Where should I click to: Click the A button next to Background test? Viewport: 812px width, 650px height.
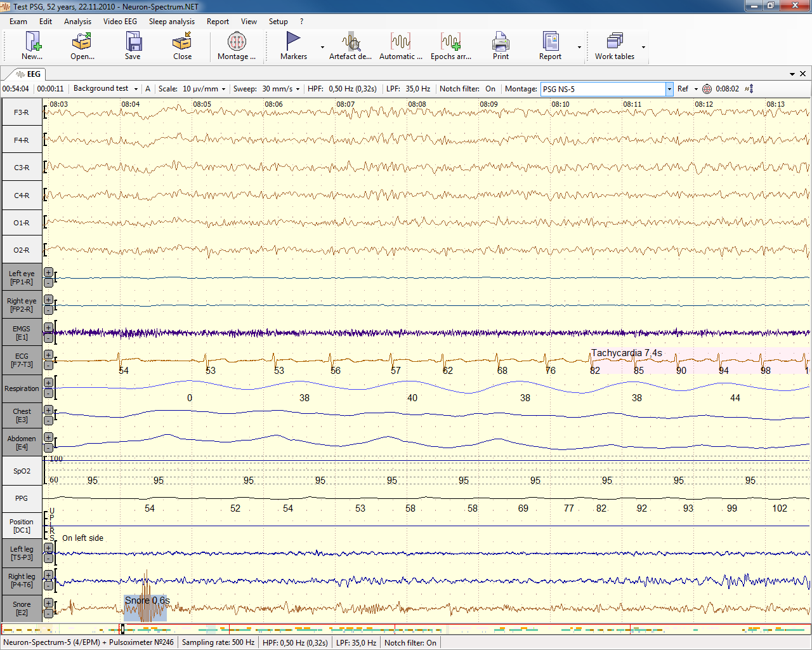click(x=148, y=89)
